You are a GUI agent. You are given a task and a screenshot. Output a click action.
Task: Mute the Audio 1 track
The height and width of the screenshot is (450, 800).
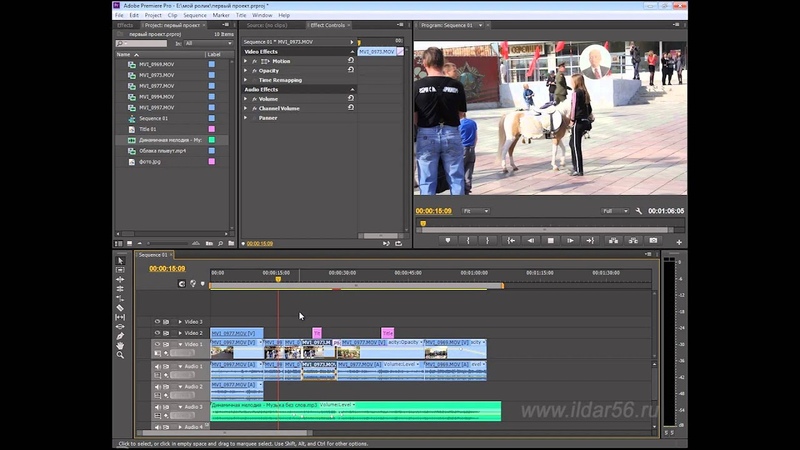pyautogui.click(x=157, y=366)
